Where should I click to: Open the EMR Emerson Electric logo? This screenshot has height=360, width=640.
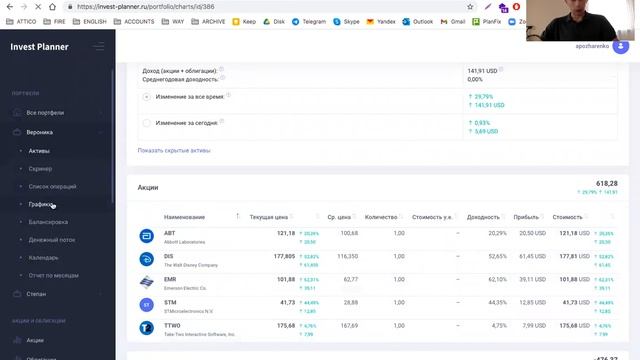click(147, 282)
